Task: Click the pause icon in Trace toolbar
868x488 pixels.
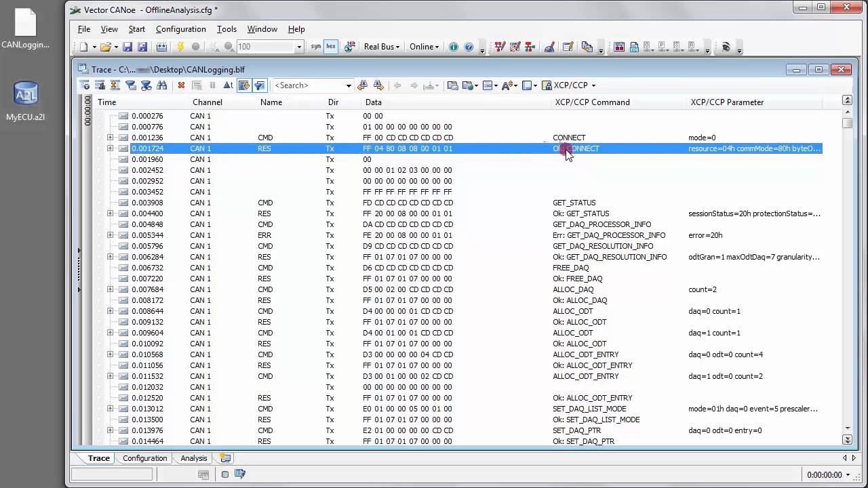Action: pyautogui.click(x=212, y=85)
